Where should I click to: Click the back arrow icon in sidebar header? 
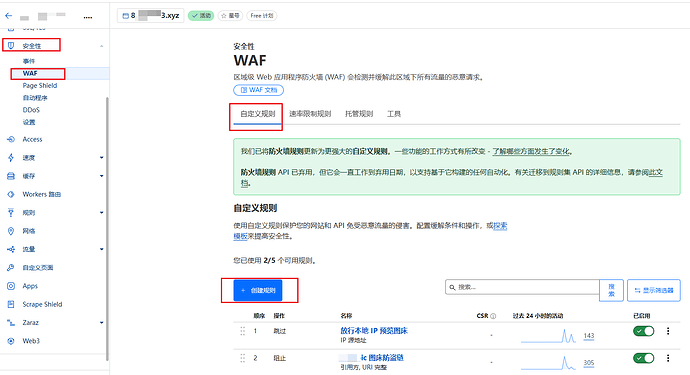pos(8,16)
